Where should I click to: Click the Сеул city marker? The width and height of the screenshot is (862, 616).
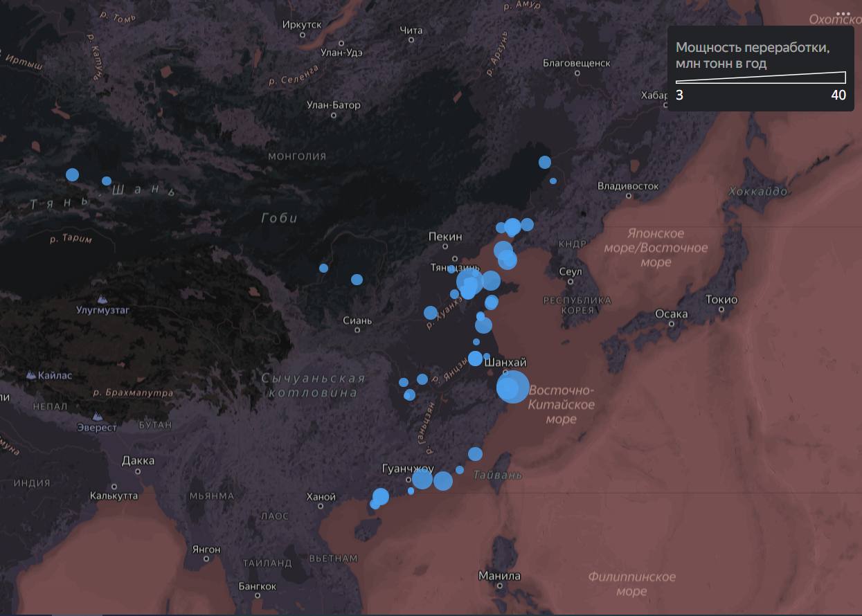click(571, 282)
